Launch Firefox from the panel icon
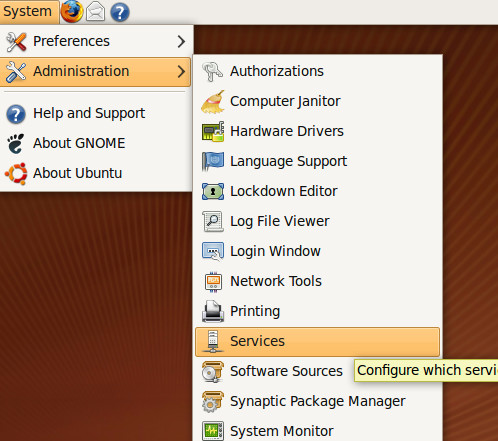The height and width of the screenshot is (441, 498). pyautogui.click(x=72, y=11)
